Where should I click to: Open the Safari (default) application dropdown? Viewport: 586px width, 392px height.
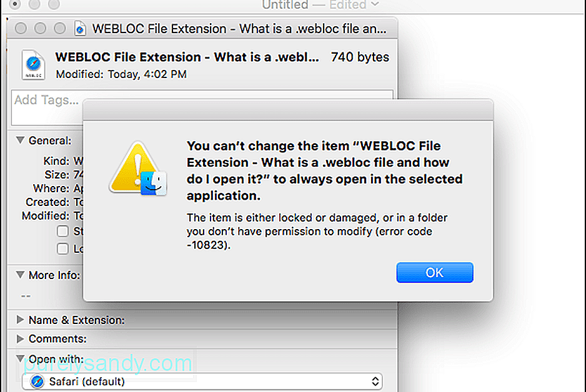202,381
